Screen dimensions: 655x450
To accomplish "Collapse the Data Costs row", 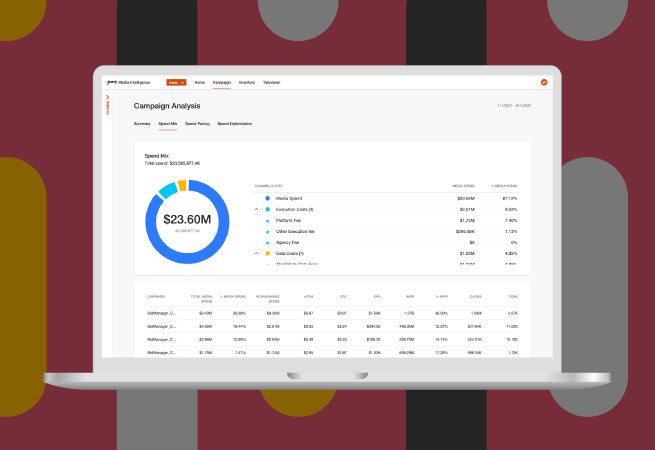I will coord(257,253).
